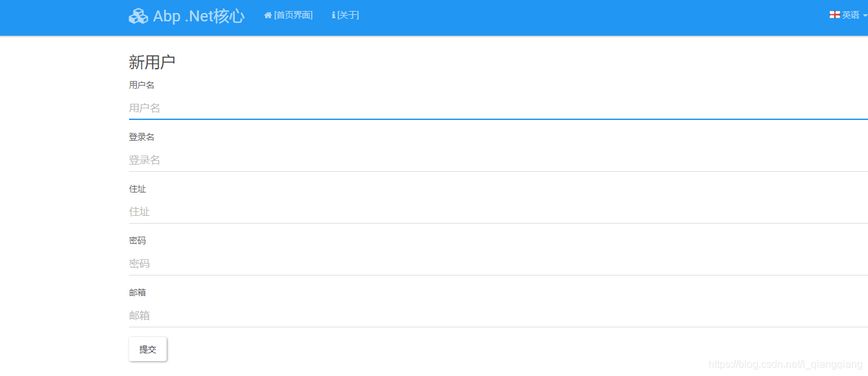Go to the 首页界面 nav item

click(288, 15)
